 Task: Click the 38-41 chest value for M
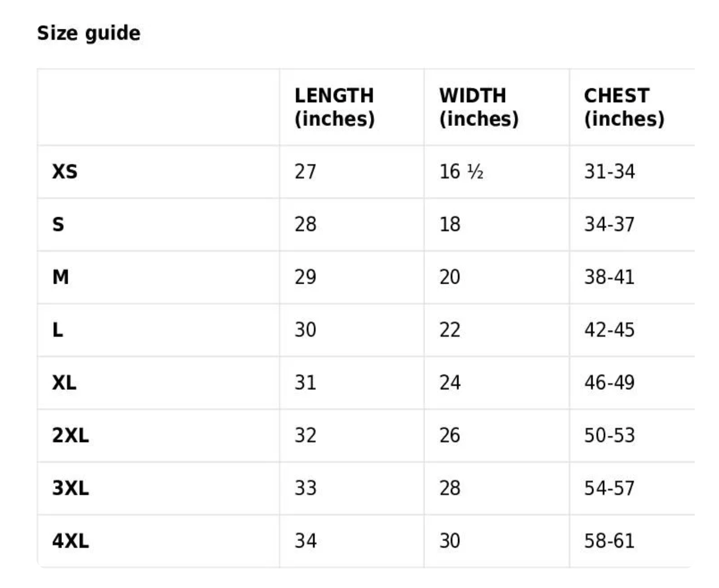(x=609, y=277)
